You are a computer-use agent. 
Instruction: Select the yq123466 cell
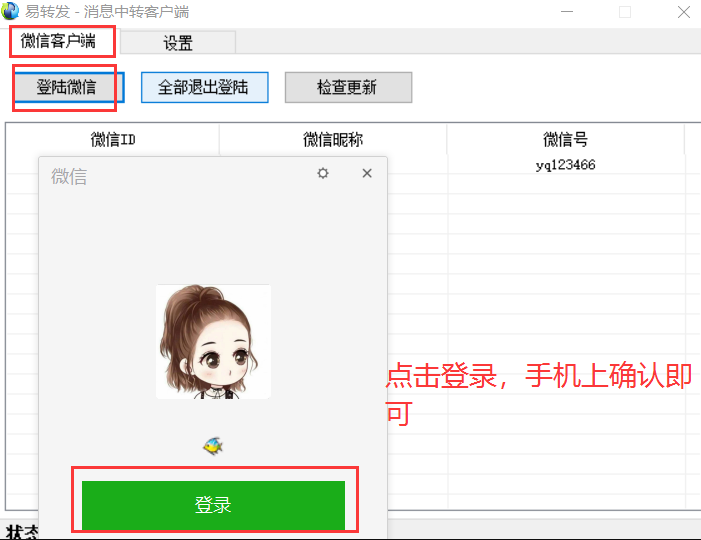click(x=566, y=165)
